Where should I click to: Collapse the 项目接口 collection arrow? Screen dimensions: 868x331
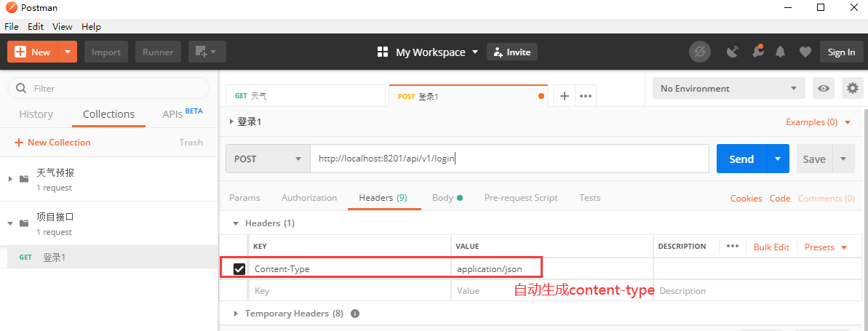[x=10, y=223]
